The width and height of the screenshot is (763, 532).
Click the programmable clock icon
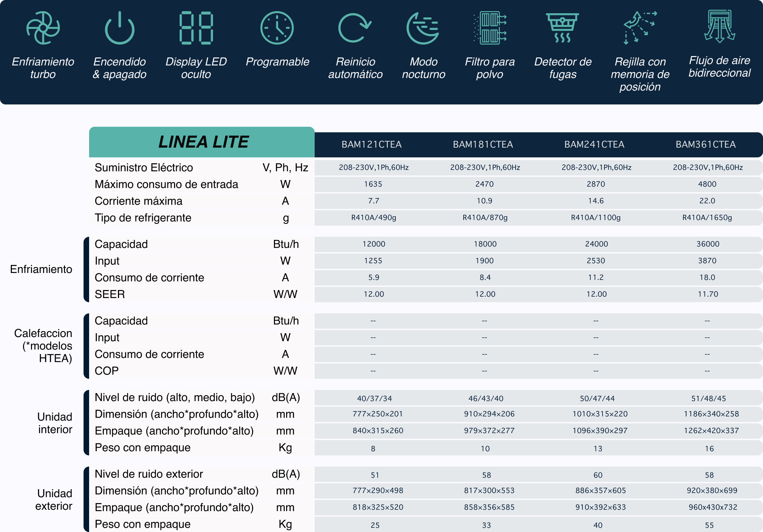277,28
